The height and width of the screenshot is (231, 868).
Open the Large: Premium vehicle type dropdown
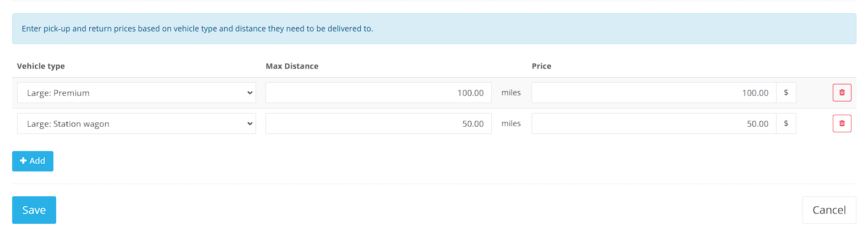[137, 93]
